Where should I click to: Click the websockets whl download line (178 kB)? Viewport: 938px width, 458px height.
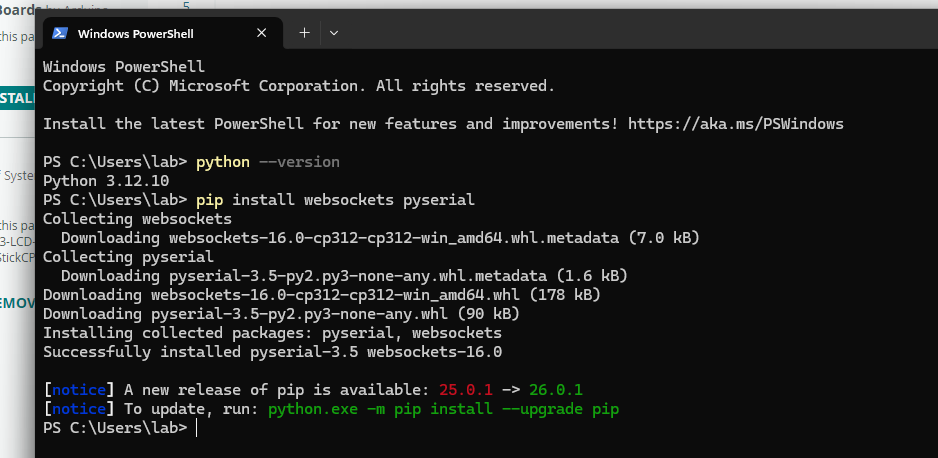322,295
